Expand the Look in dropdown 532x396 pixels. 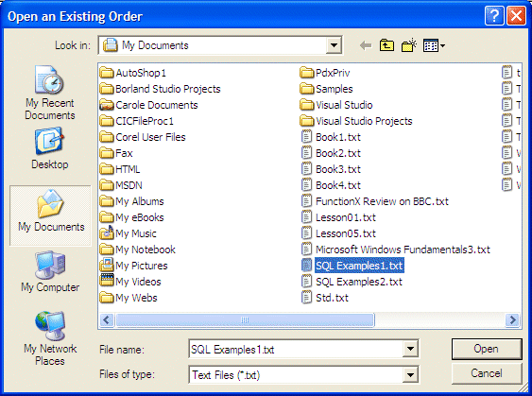pos(334,45)
